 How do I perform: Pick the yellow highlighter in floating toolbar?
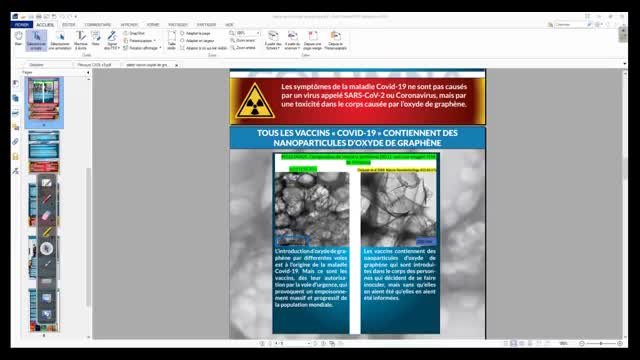[47, 232]
